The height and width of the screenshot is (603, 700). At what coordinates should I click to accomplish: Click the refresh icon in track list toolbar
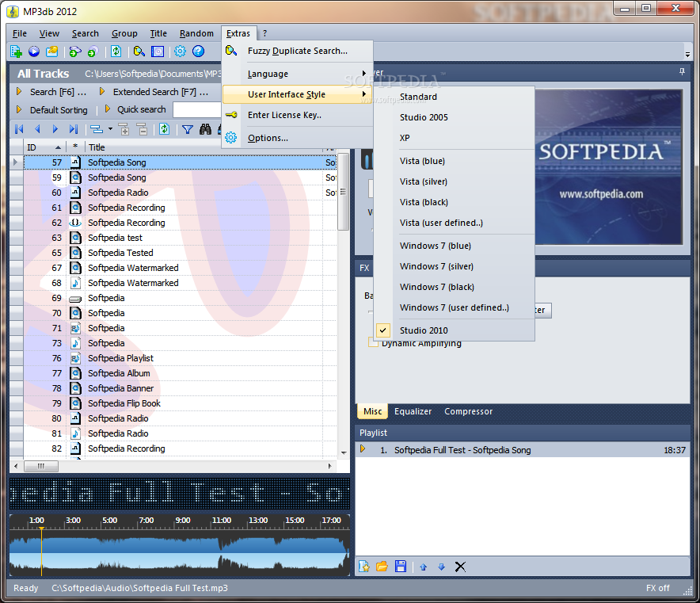tap(164, 129)
